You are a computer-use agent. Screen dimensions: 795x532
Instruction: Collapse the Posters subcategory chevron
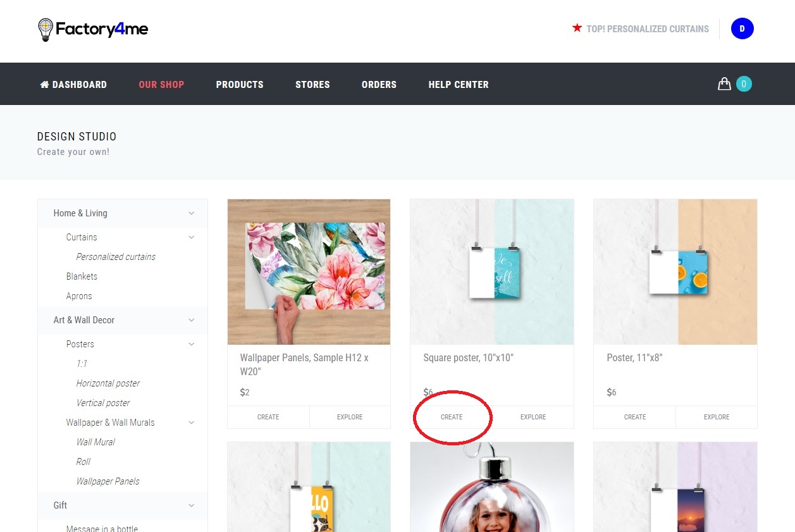191,344
